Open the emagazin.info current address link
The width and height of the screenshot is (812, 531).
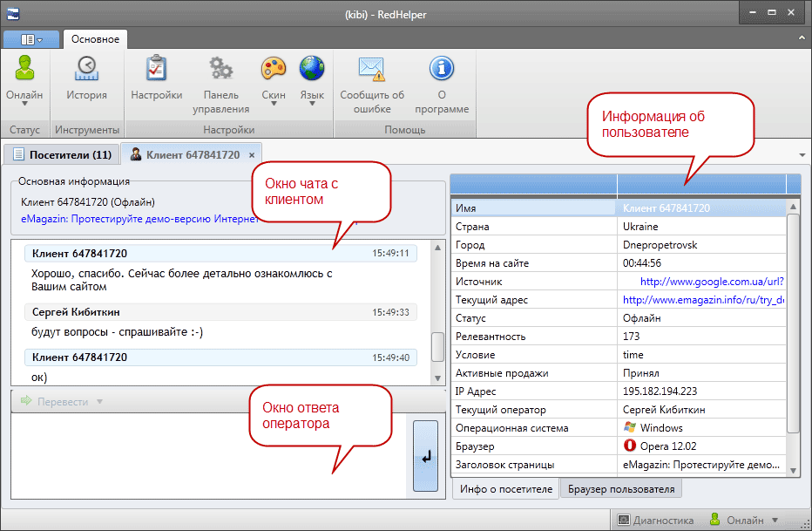coord(704,300)
